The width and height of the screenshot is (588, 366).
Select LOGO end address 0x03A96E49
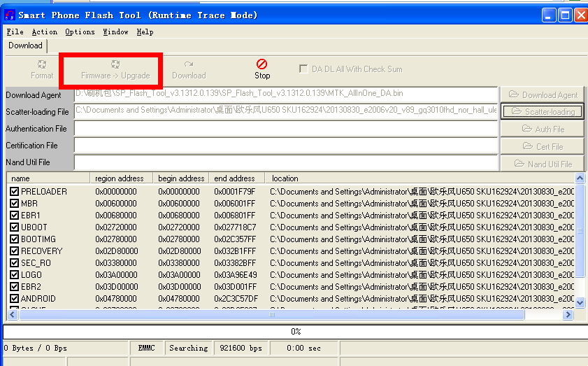click(235, 275)
